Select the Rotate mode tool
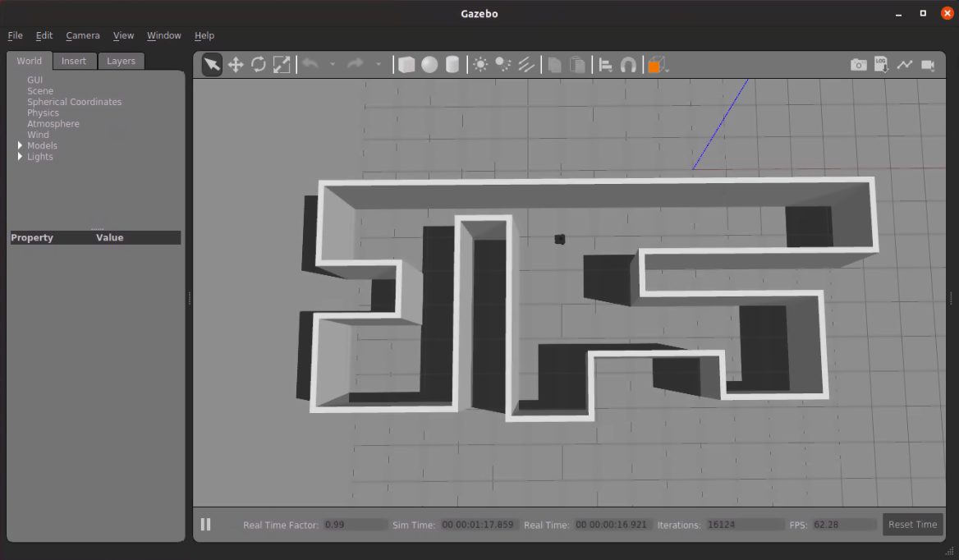959x560 pixels. 259,65
